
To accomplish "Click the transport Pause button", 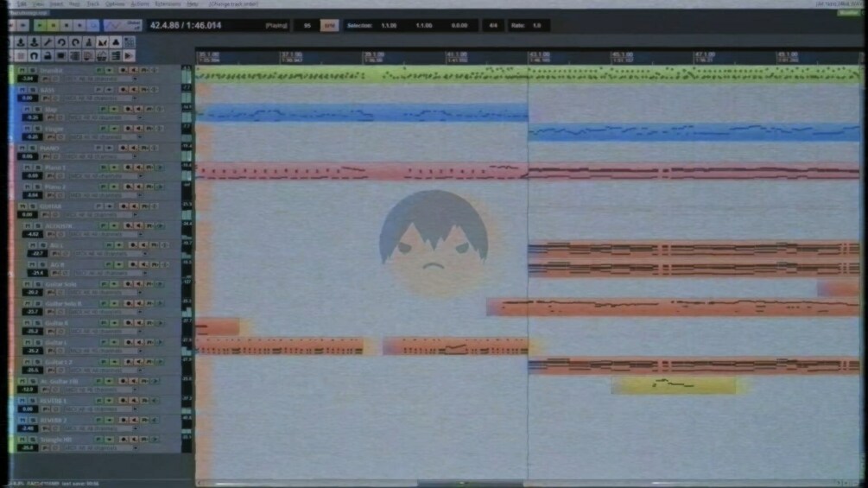I will [x=54, y=25].
